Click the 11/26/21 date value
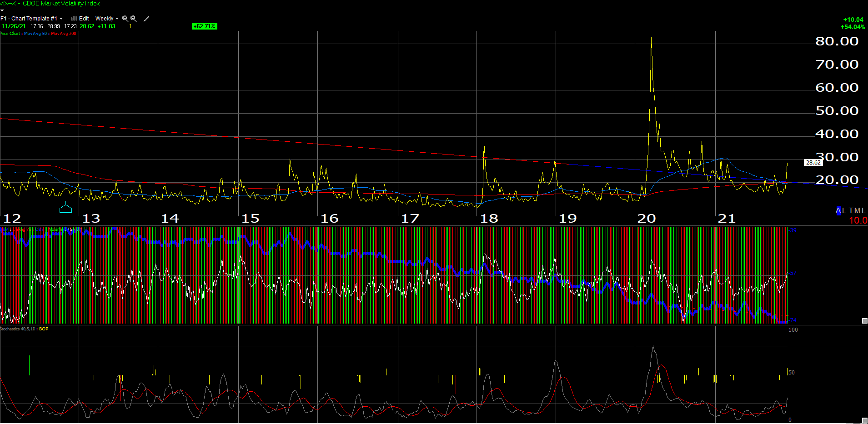This screenshot has width=868, height=424. 14,26
